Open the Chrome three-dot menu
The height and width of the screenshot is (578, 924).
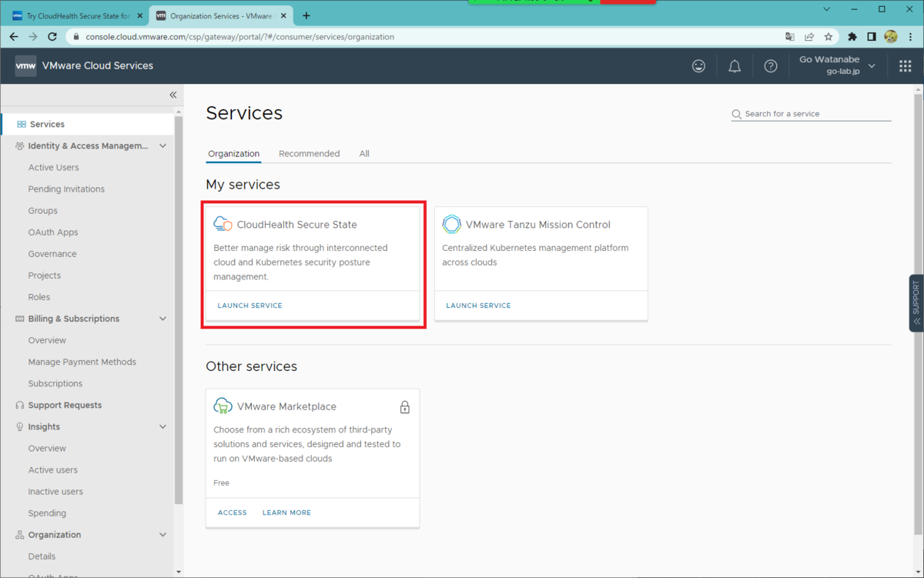(x=910, y=37)
